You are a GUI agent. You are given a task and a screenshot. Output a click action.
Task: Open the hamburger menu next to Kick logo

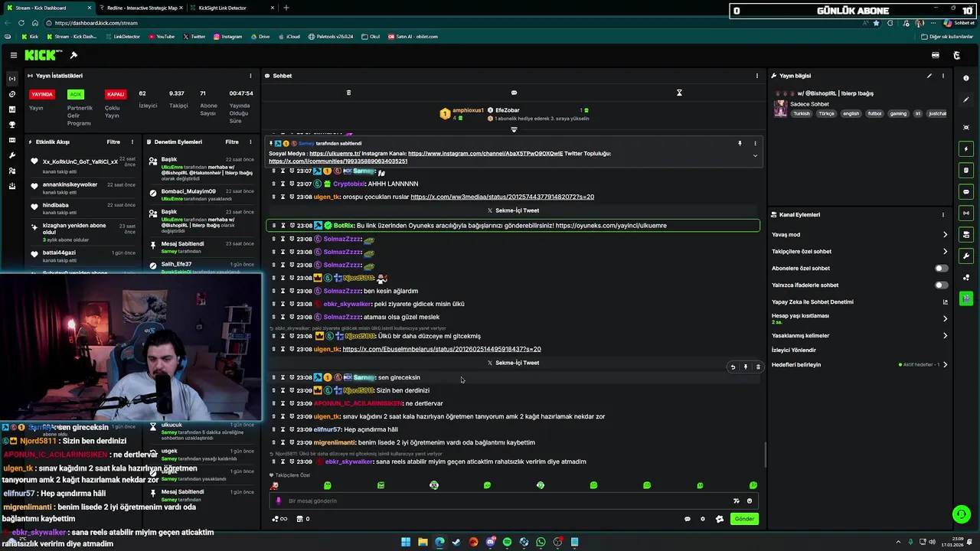click(13, 55)
